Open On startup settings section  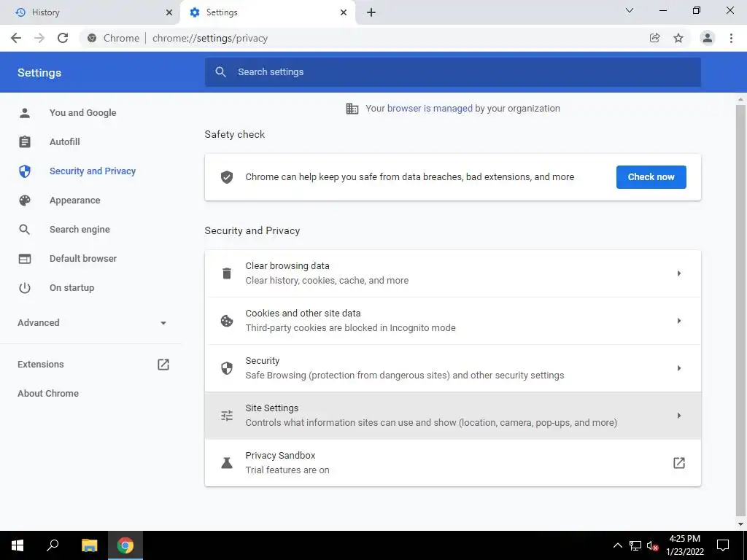click(x=72, y=287)
